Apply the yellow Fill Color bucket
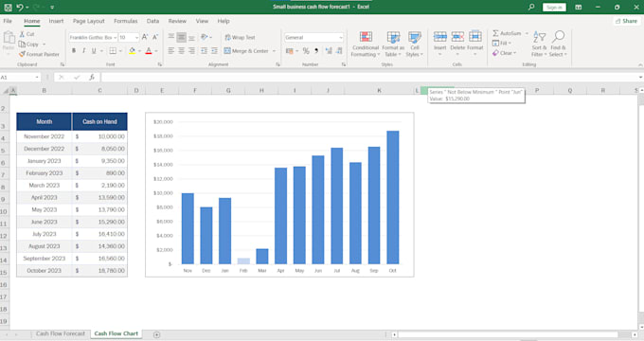Viewport: 644px width, 341px height. [x=132, y=51]
